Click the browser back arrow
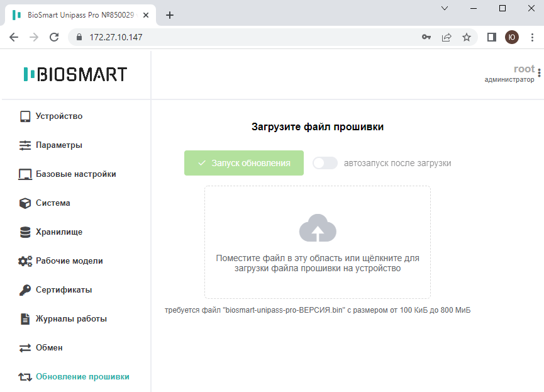The height and width of the screenshot is (392, 544). point(14,37)
